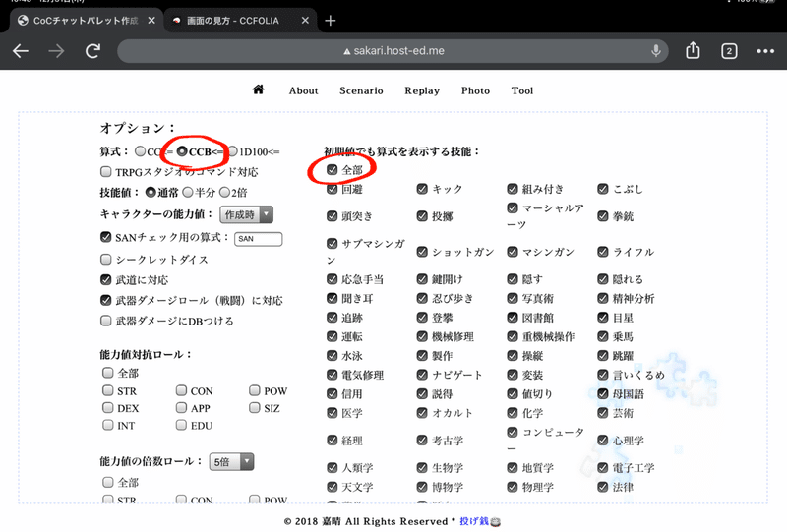Open the share icon in the browser toolbar
Image resolution: width=787 pixels, height=532 pixels.
(693, 50)
